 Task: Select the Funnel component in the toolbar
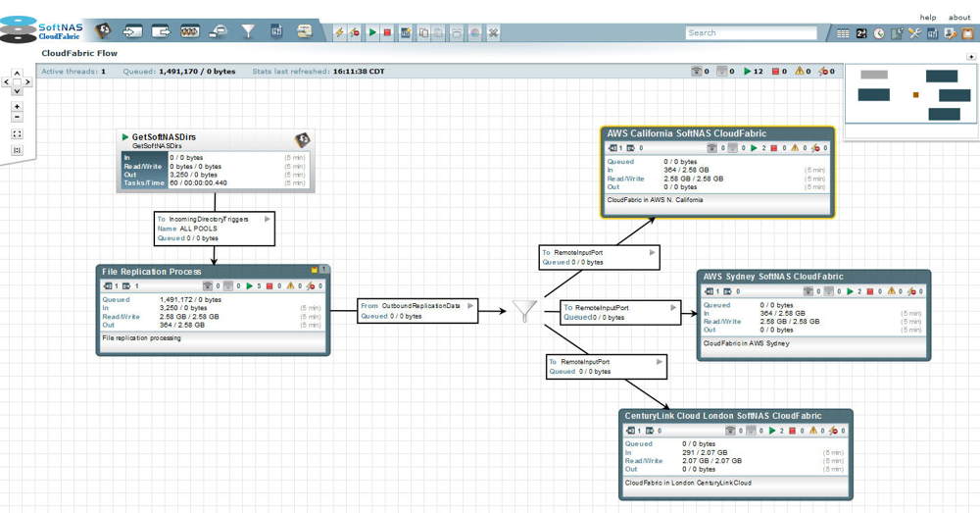[248, 31]
